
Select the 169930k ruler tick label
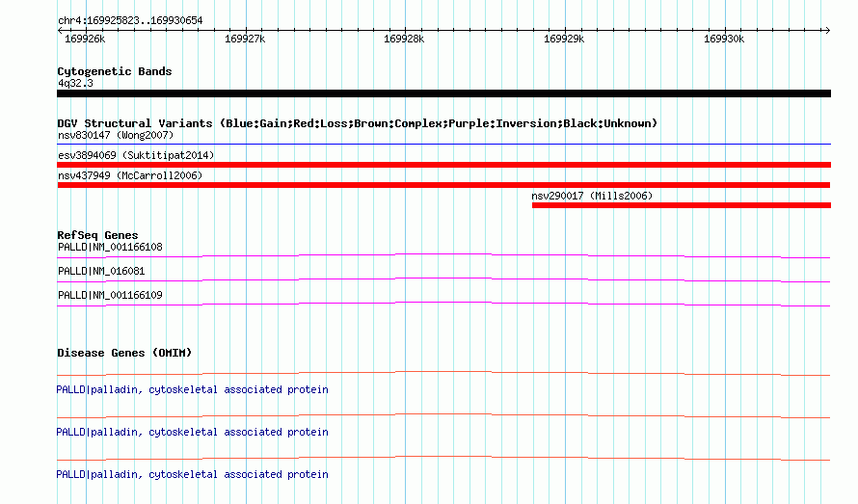click(723, 39)
